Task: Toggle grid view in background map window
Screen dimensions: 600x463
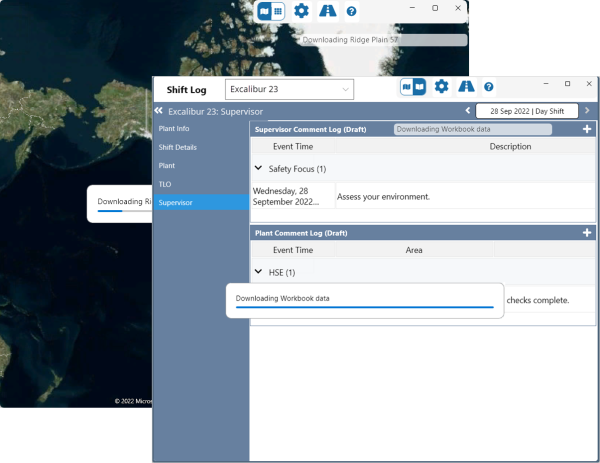Action: pos(277,11)
